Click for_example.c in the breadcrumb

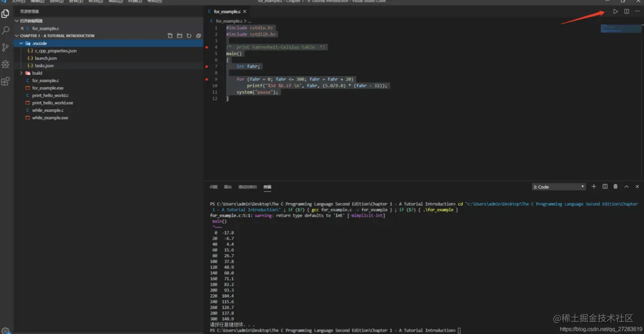(229, 21)
